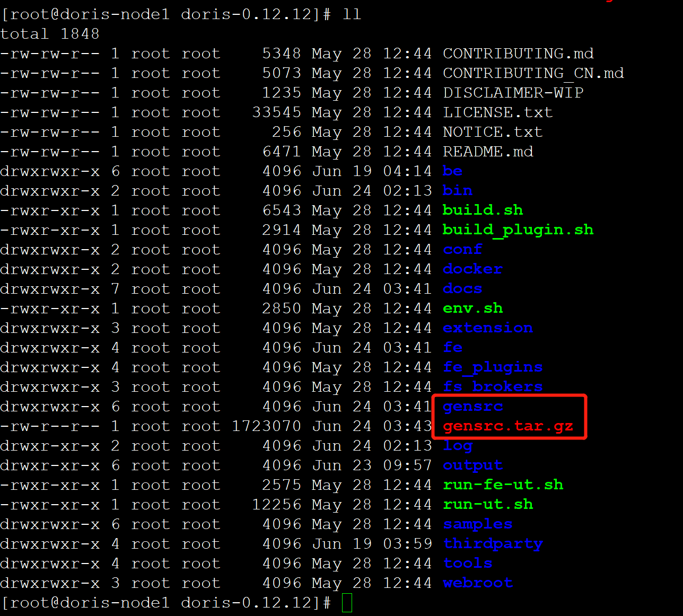683x616 pixels.
Task: Select run-ut.sh script name
Action: coord(488,505)
